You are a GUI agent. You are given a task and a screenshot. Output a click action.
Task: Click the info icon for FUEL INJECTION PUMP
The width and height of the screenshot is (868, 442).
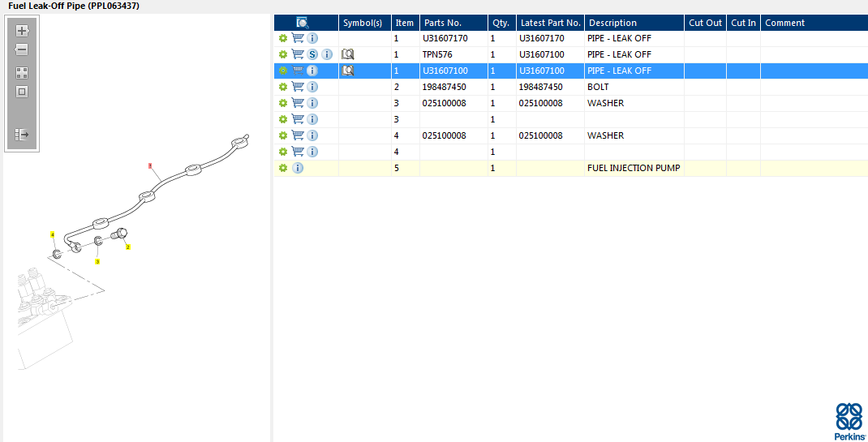click(x=298, y=168)
